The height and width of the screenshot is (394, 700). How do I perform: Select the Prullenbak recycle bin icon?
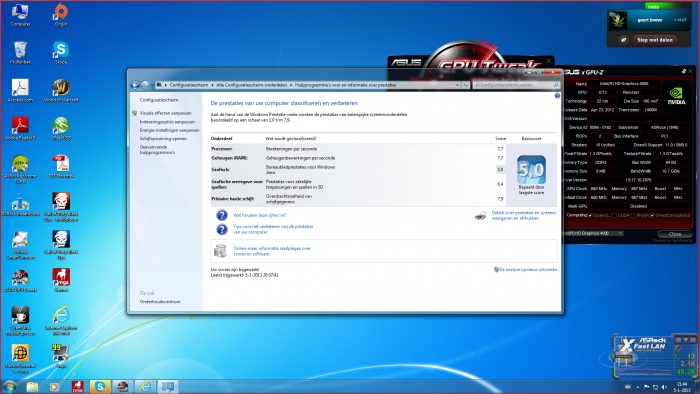(20, 53)
